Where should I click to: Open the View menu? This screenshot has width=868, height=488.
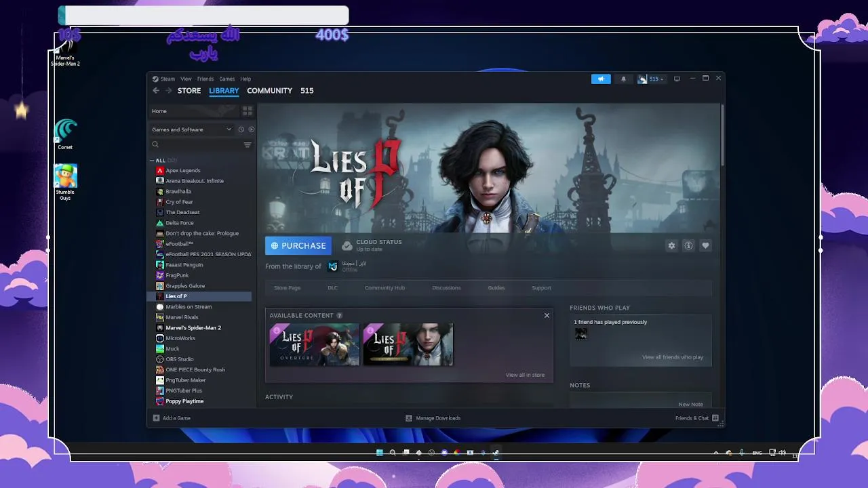[x=186, y=79]
